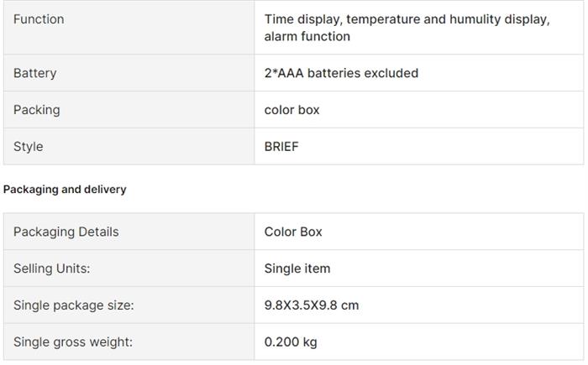
Task: Select the Battery row label
Action: pos(35,73)
